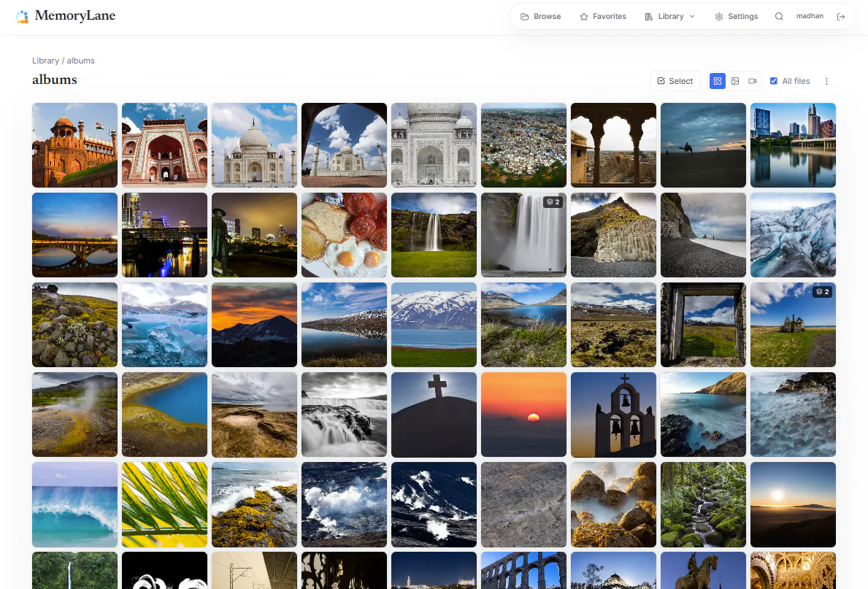Viewport: 868px width, 589px height.
Task: Open the daytime city skyline reflection photo
Action: [793, 145]
